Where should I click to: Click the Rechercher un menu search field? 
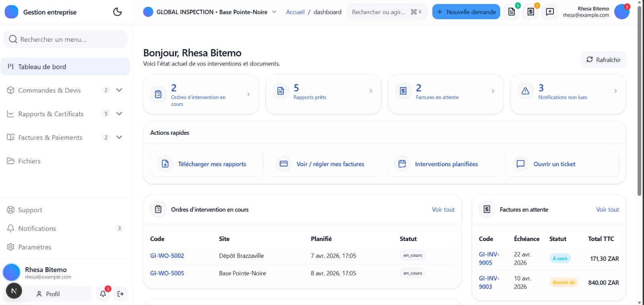click(x=65, y=39)
